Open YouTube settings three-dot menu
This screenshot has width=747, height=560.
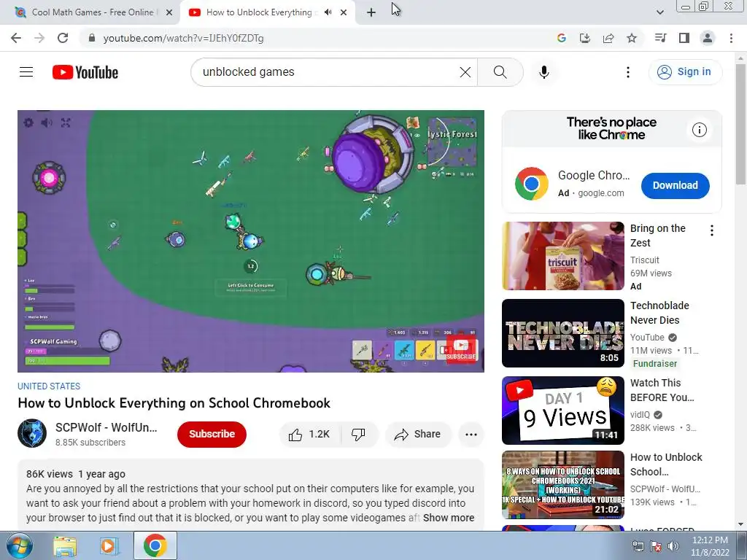[628, 72]
